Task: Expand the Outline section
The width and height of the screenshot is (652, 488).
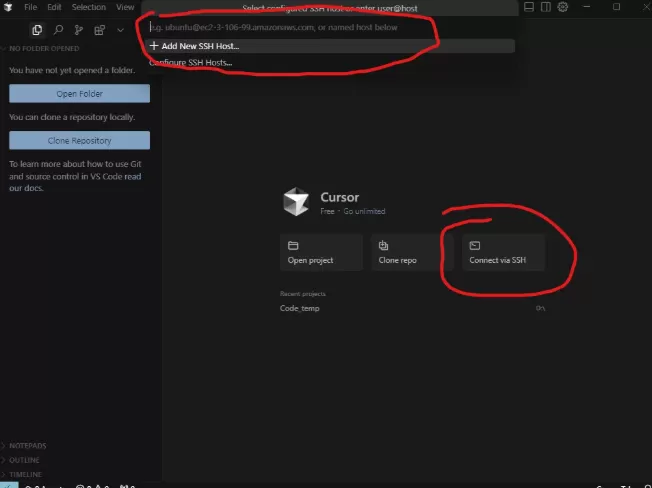Action: pos(25,460)
